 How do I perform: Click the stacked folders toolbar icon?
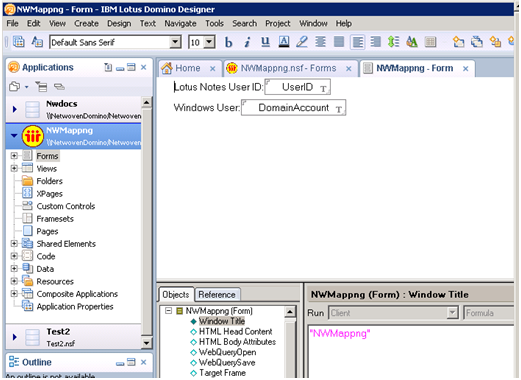(x=477, y=42)
